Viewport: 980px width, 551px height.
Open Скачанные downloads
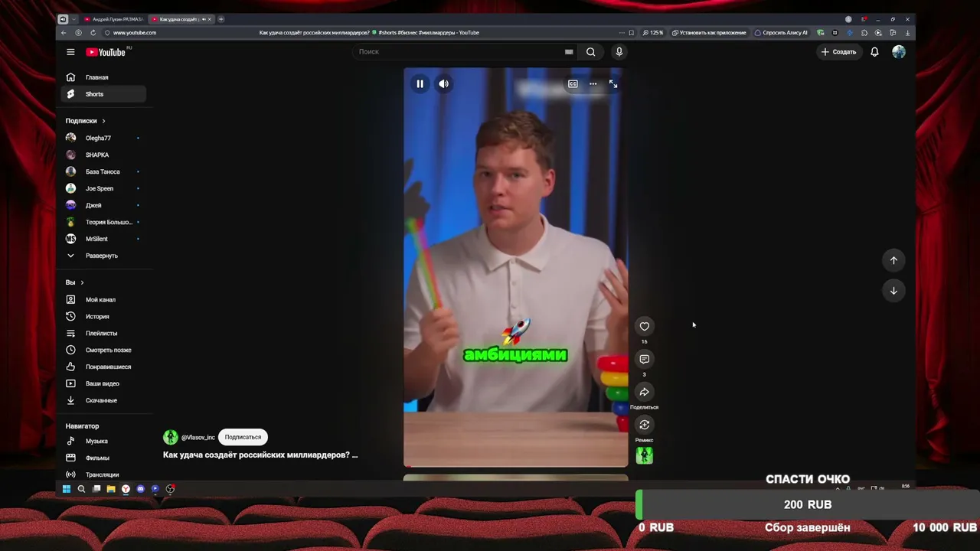104,401
